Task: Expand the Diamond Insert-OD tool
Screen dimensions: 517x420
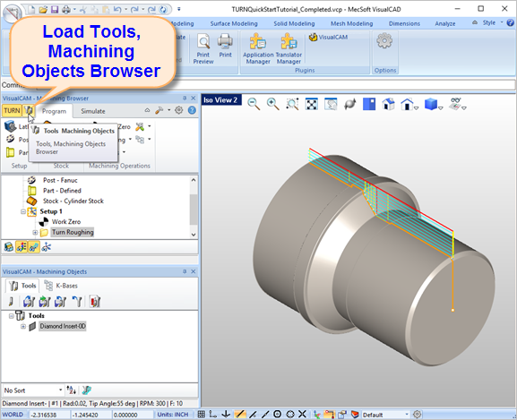Action: [23, 327]
